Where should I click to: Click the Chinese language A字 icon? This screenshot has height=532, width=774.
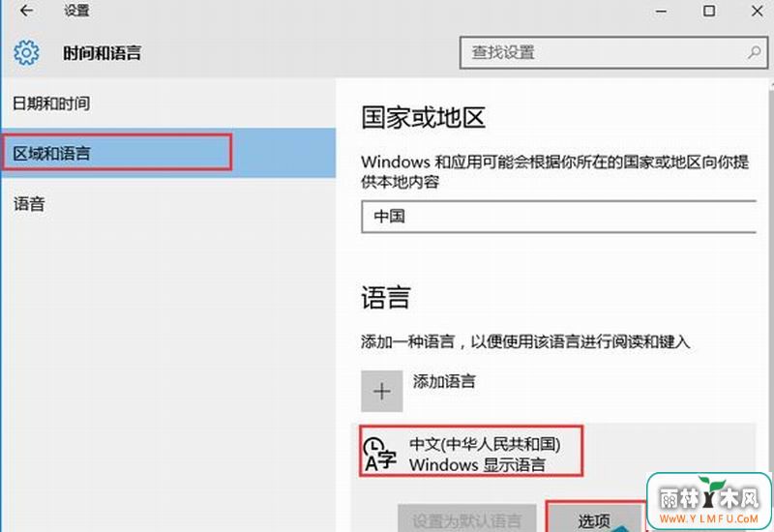tap(379, 454)
